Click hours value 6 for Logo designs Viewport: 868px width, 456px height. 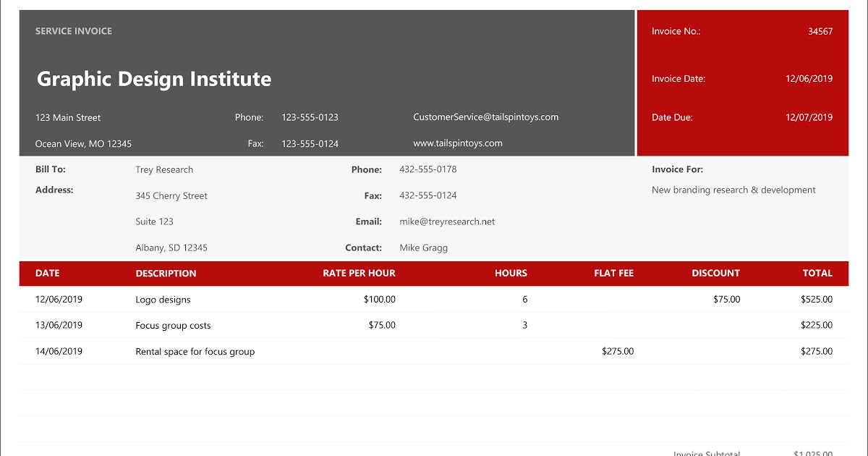coord(525,299)
